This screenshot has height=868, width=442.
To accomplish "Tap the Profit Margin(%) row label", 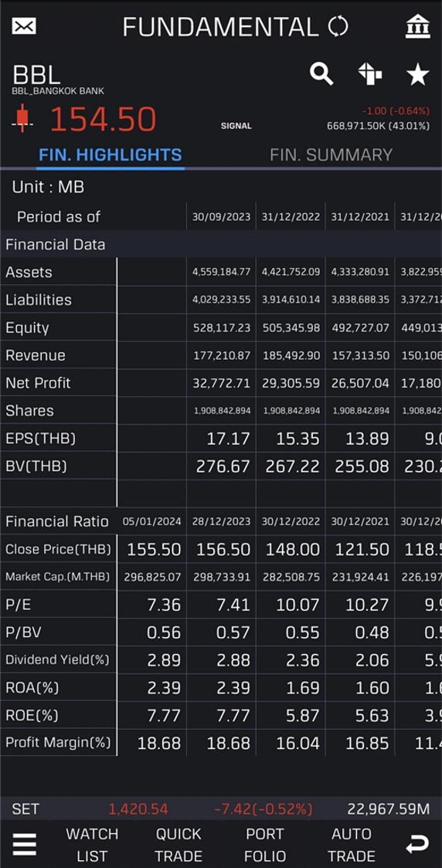I will [58, 742].
